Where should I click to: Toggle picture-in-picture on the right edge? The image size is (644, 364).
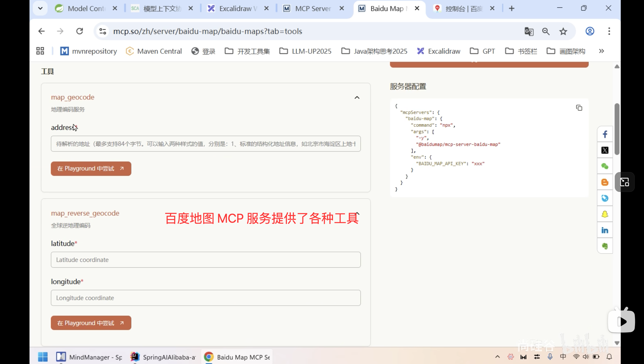(624, 182)
